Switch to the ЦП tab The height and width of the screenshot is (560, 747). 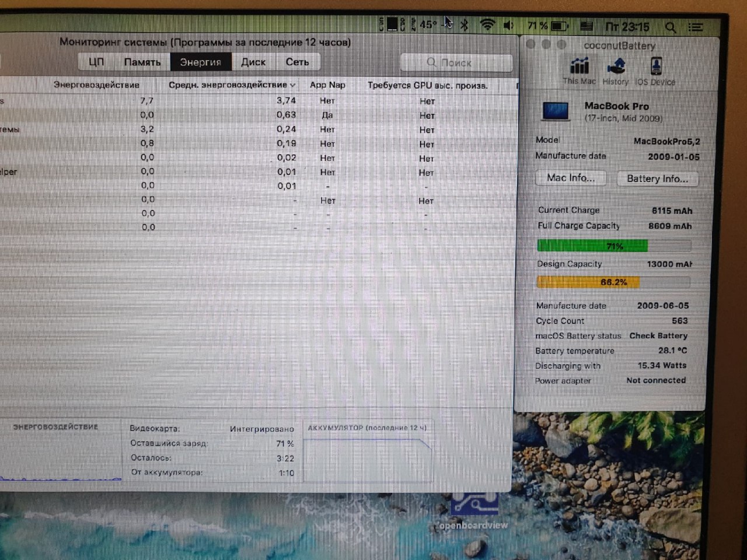96,62
